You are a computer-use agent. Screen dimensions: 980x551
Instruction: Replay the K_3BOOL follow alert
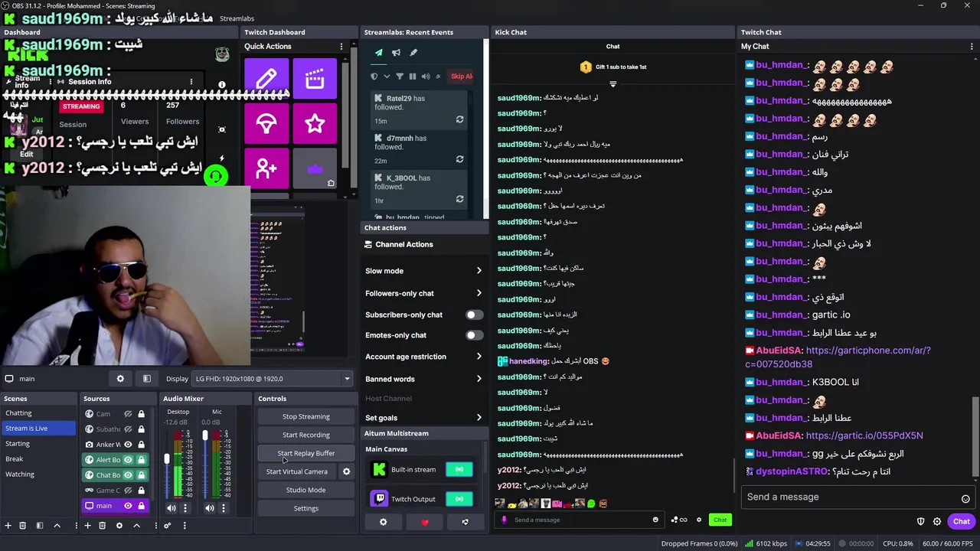point(459,200)
